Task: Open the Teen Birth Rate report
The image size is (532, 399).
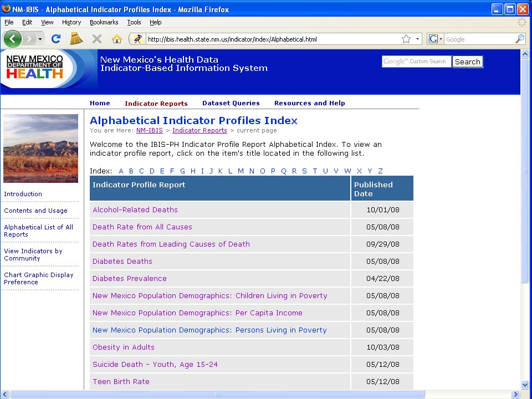Action: 121,382
